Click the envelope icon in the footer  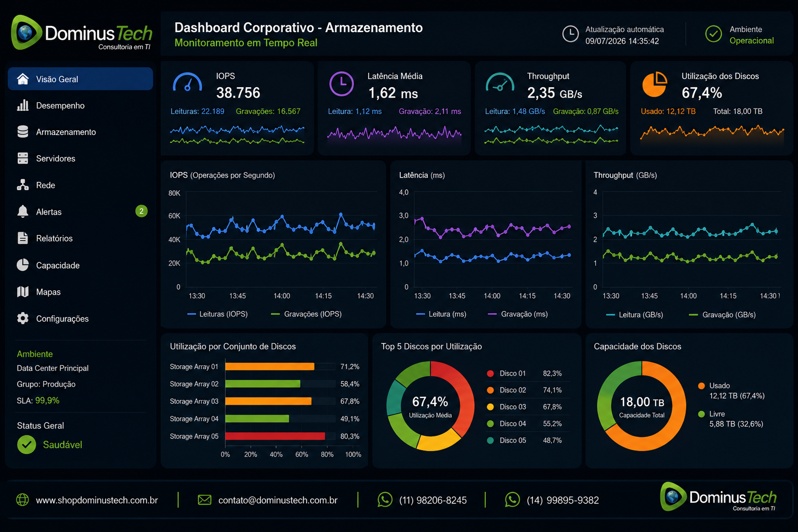(205, 500)
